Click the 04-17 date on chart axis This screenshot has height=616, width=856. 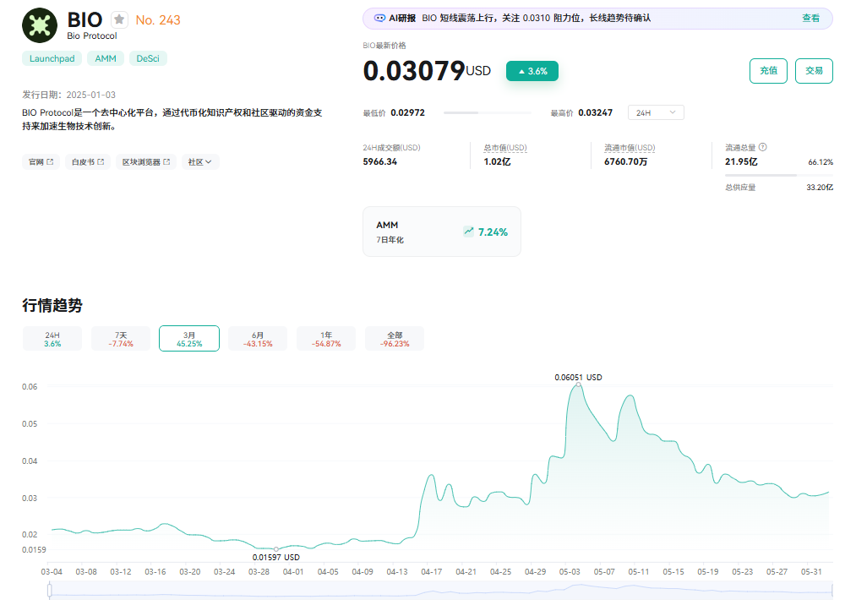(431, 572)
